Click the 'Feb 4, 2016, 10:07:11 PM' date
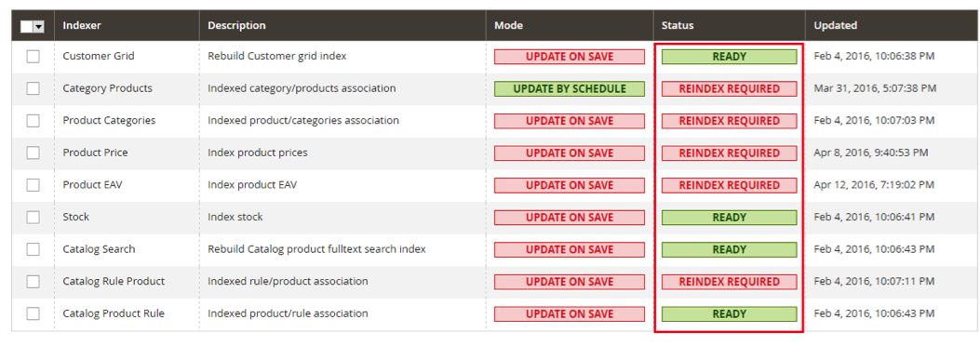This screenshot has width=980, height=346. [x=875, y=282]
